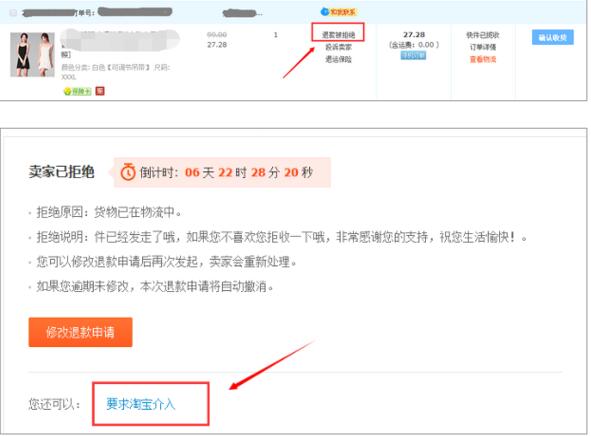
Task: Click the green 保障卡 guarantee badge
Action: click(78, 92)
